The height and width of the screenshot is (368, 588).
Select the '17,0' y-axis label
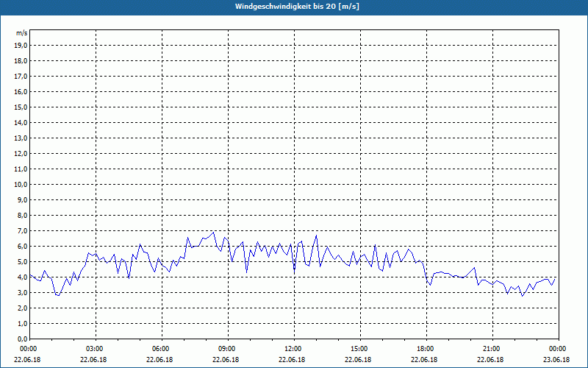coord(21,77)
